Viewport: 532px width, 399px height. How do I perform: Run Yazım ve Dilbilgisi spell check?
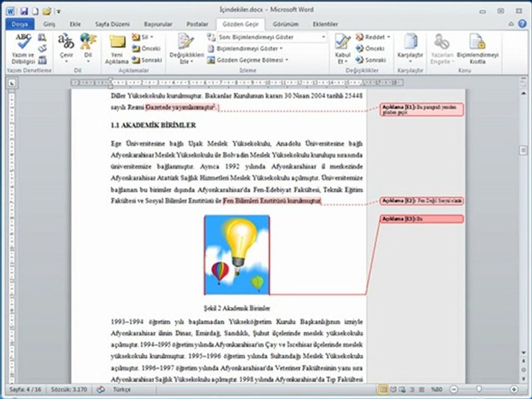coord(23,49)
